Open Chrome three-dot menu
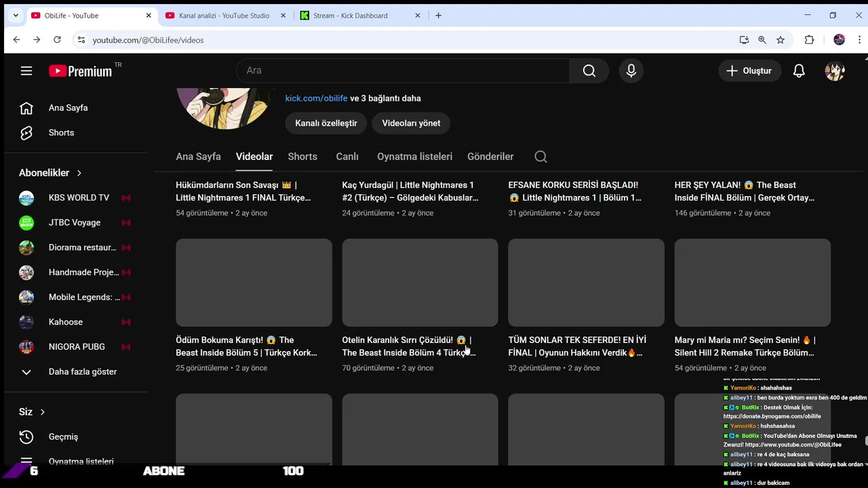This screenshot has height=488, width=868. click(859, 40)
